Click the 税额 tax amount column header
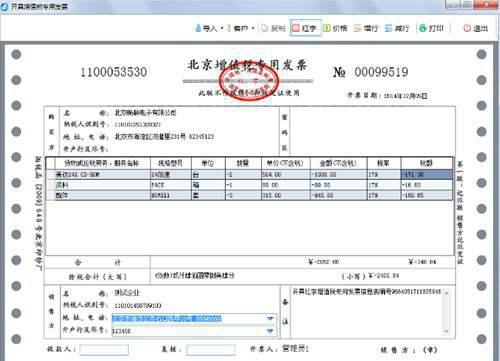500x361 pixels. click(x=427, y=163)
